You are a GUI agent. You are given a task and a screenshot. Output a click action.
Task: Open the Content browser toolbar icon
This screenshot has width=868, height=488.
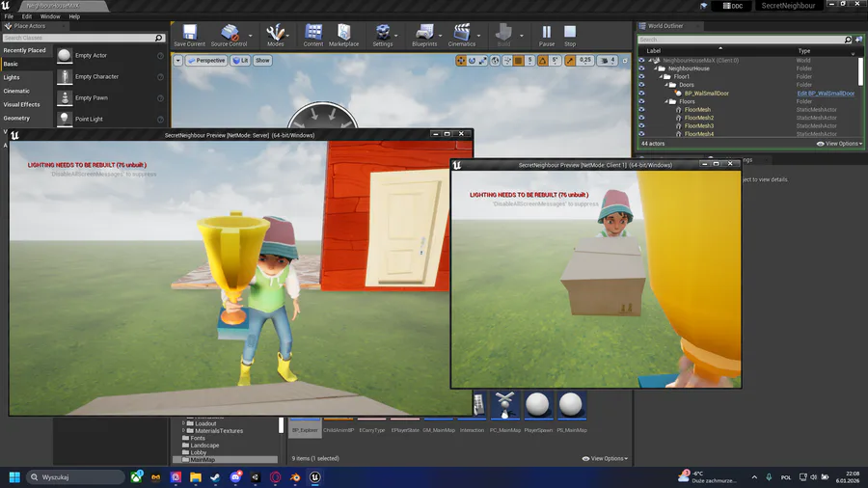[x=312, y=36]
